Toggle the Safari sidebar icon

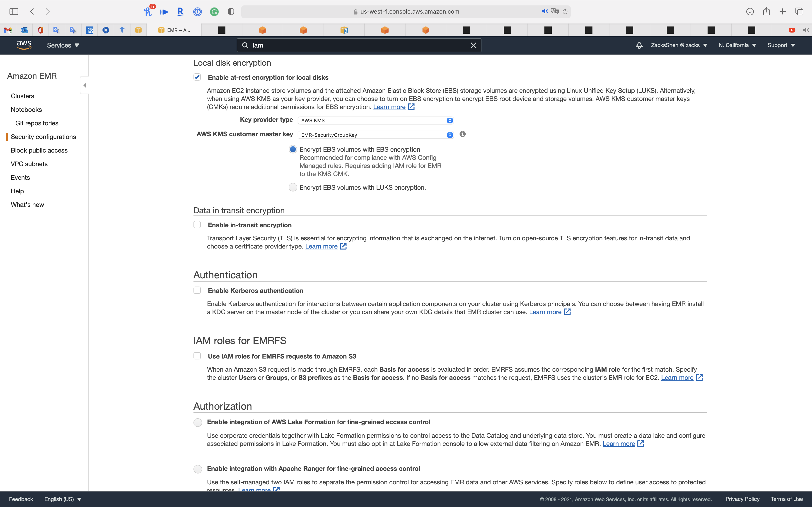(14, 11)
